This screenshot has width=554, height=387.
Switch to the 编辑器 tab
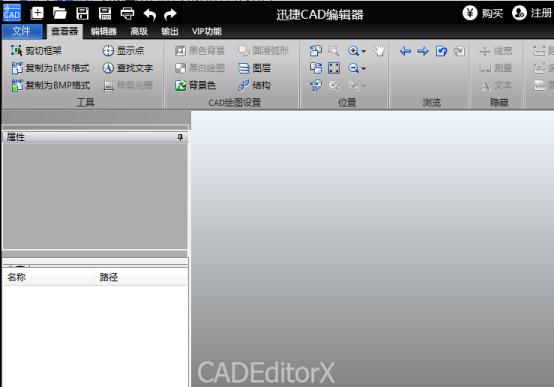pyautogui.click(x=104, y=31)
